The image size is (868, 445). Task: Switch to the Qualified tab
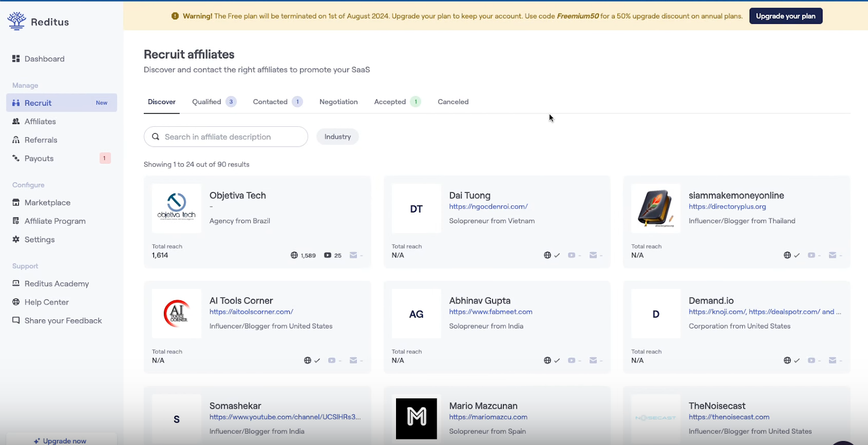click(214, 101)
